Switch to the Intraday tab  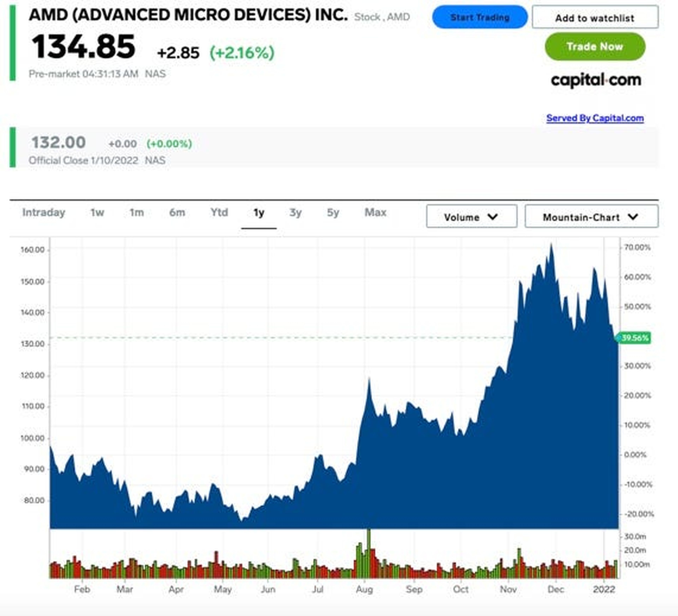point(44,213)
